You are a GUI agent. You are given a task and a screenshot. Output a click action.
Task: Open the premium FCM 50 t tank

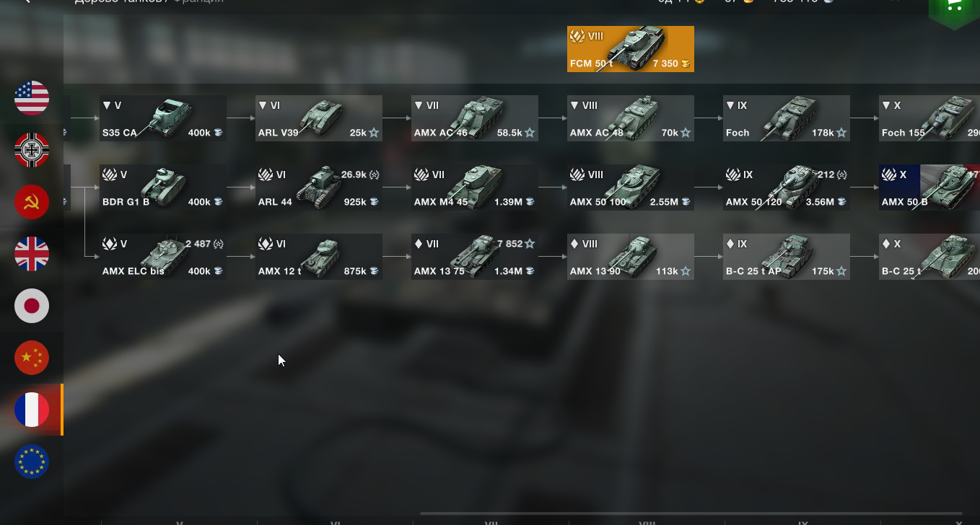tap(631, 49)
